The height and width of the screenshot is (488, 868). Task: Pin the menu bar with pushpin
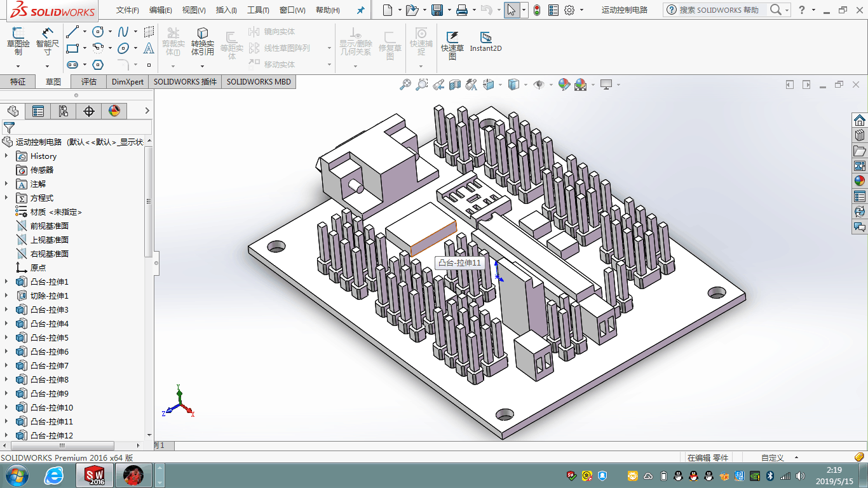[361, 10]
